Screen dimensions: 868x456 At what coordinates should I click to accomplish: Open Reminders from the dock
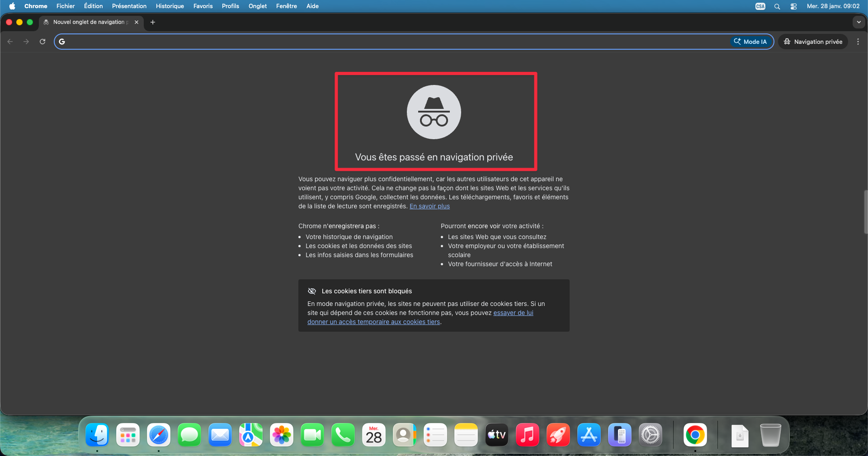[435, 435]
